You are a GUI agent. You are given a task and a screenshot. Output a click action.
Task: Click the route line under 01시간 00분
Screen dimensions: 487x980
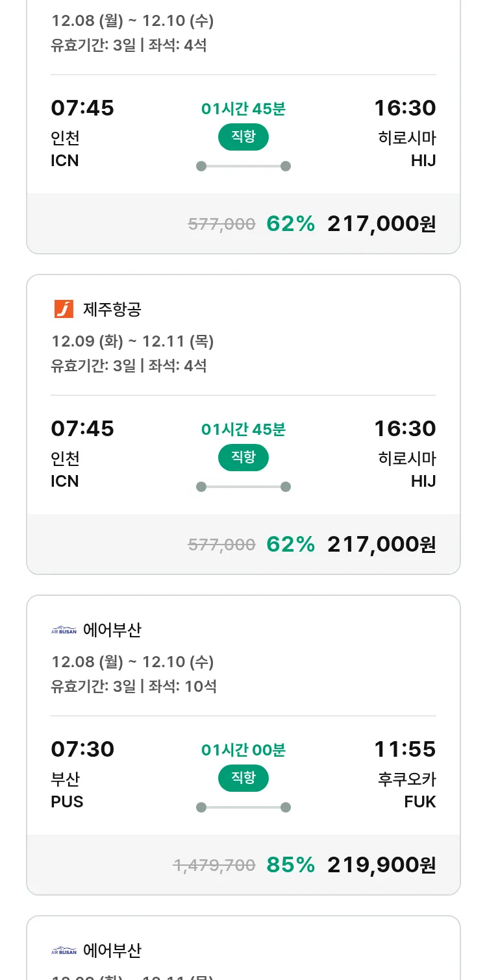click(x=243, y=807)
